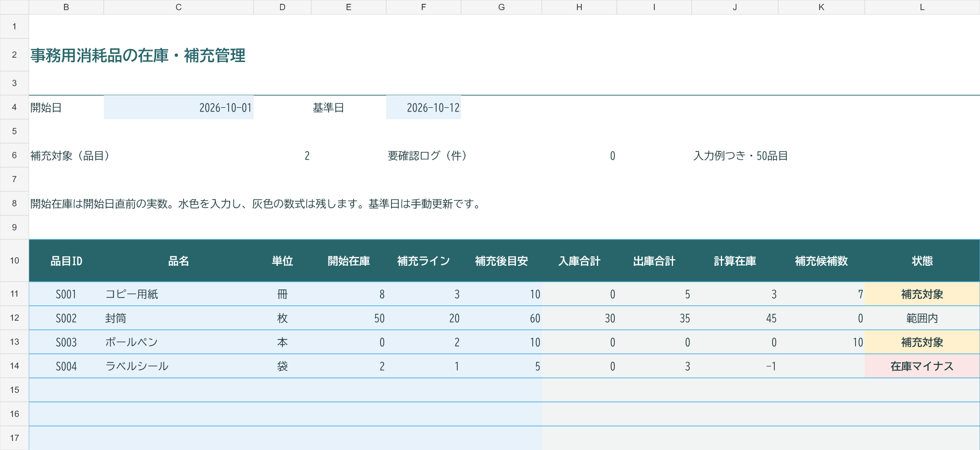Click the 補充後目安 table header
The image size is (980, 450).
coord(502,261)
